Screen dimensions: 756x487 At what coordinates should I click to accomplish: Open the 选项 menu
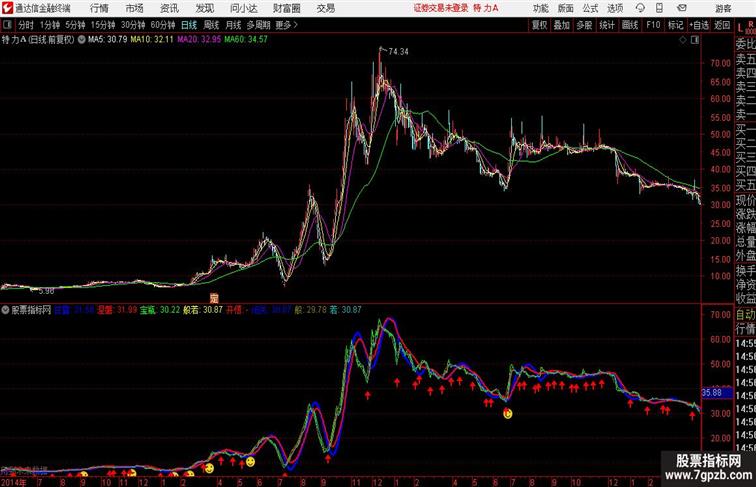[x=615, y=9]
